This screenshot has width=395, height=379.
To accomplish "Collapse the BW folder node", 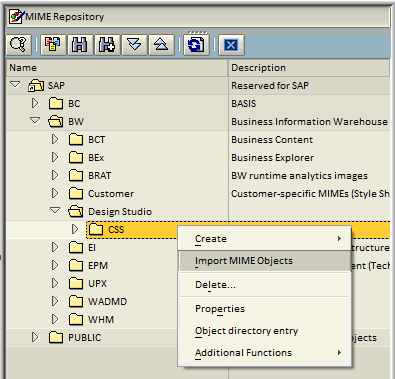I will coord(35,120).
